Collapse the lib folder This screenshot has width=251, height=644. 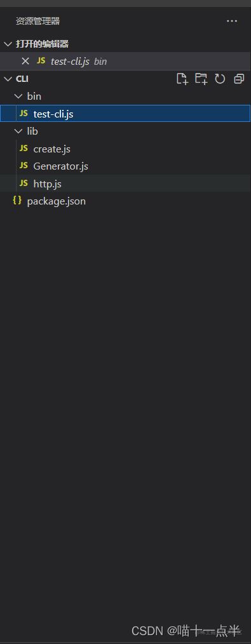18,131
